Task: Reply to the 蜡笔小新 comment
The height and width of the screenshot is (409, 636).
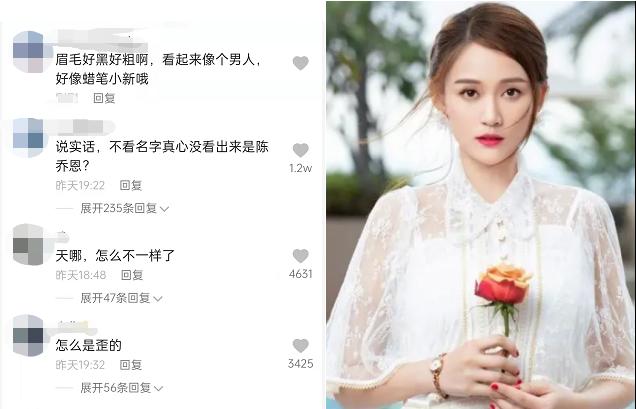Action: pos(104,98)
